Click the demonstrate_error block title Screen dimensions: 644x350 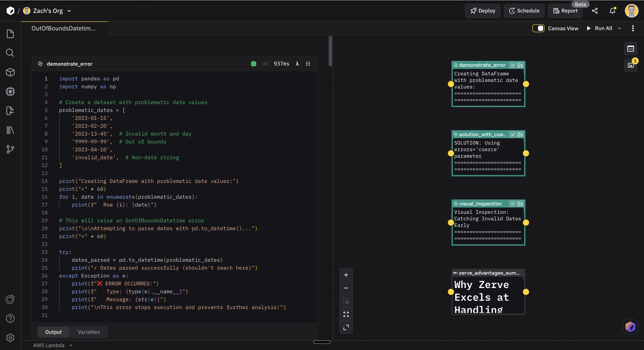69,64
